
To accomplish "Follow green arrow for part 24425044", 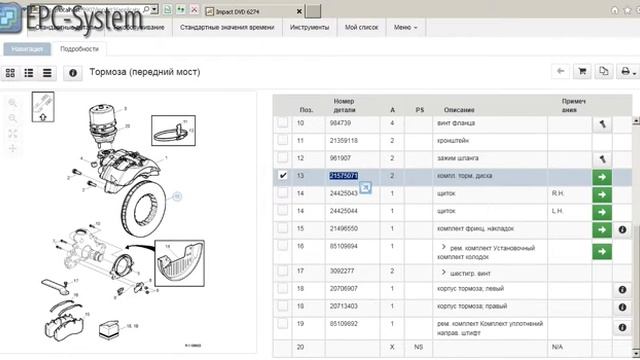I will [602, 212].
